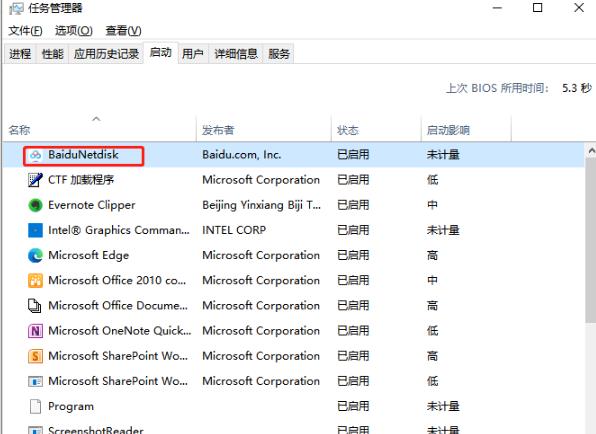Select the Program entry
This screenshot has height=434, width=596.
(x=71, y=406)
